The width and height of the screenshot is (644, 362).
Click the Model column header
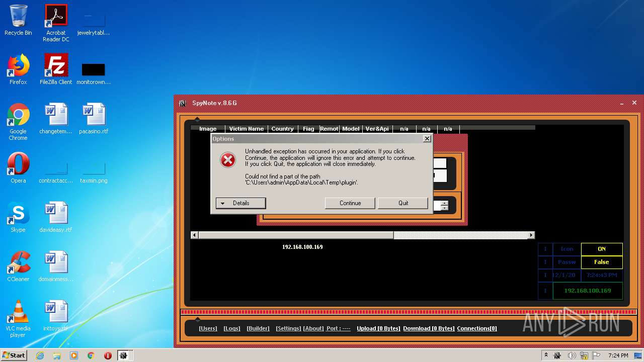pyautogui.click(x=351, y=129)
